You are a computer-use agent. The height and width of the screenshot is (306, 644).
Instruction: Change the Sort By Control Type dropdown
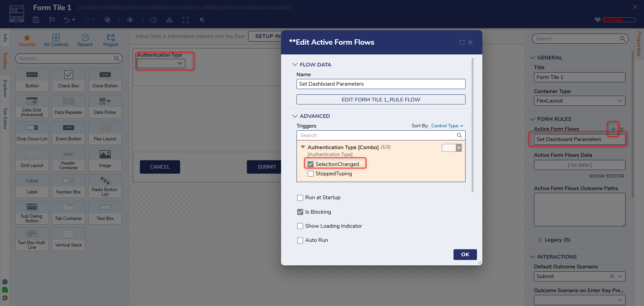coord(447,126)
